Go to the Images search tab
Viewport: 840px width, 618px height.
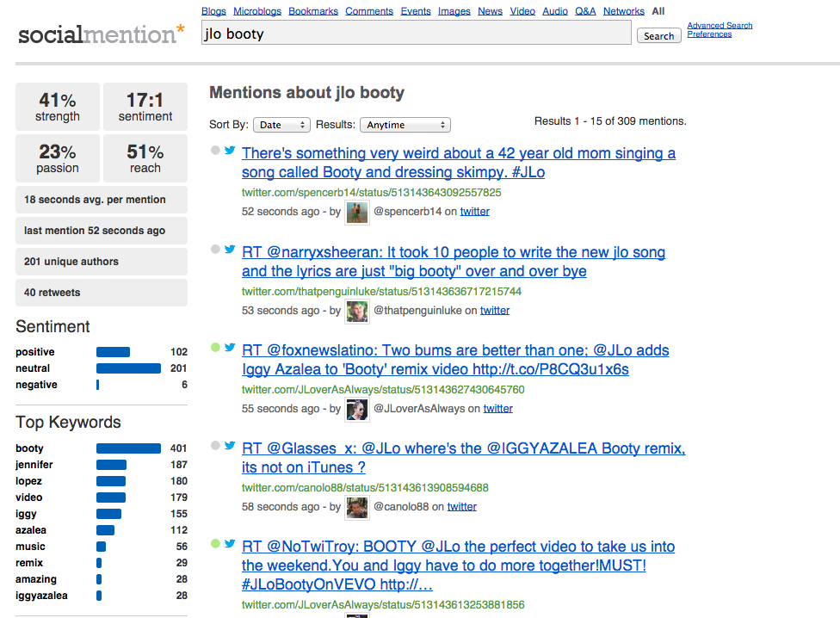[x=454, y=11]
